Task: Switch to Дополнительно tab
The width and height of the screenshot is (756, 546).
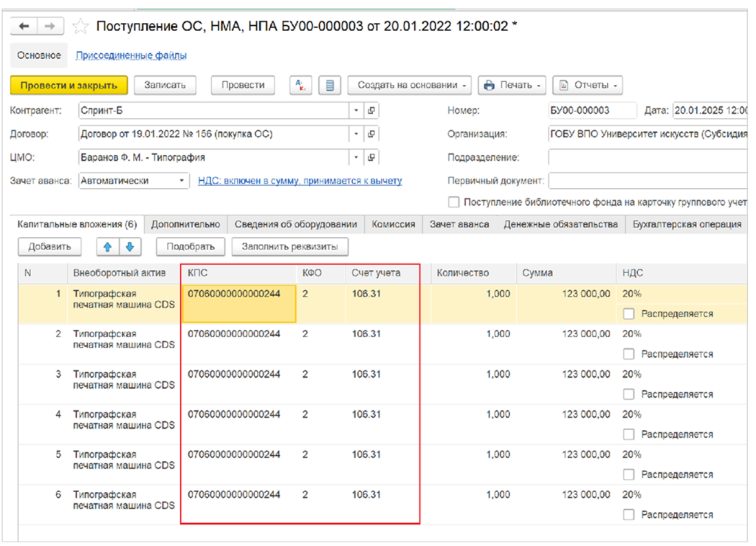Action: pos(185,224)
